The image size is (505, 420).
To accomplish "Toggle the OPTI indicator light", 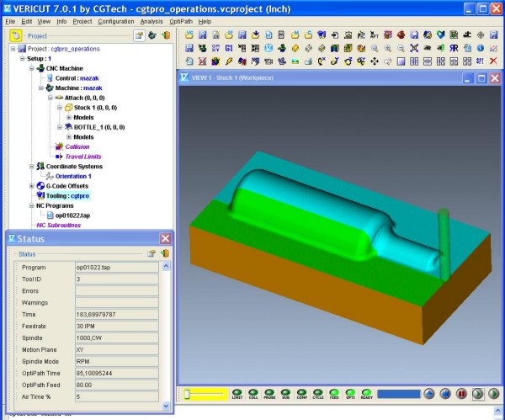I will 350,394.
